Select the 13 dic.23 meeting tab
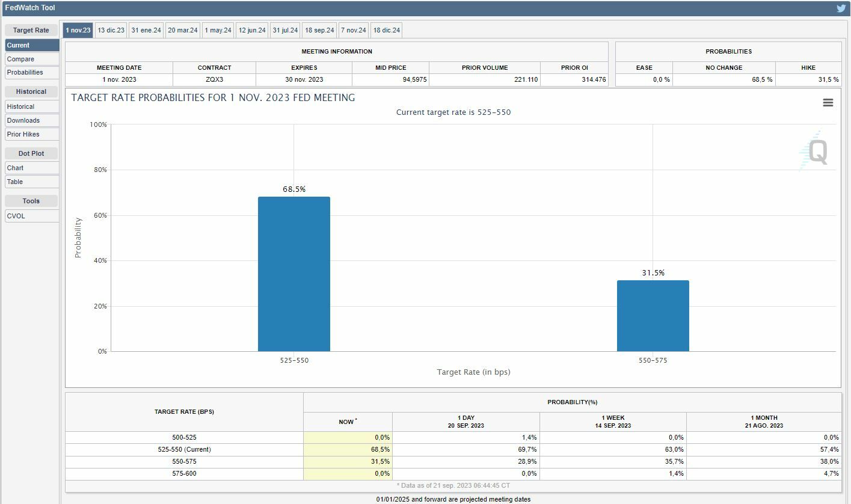The width and height of the screenshot is (851, 504). click(111, 30)
